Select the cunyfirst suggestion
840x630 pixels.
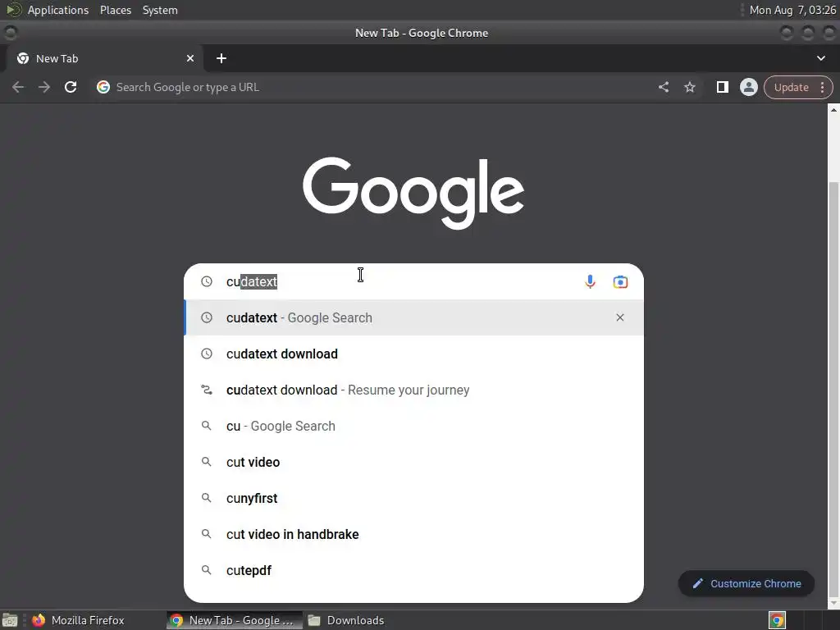(x=413, y=498)
